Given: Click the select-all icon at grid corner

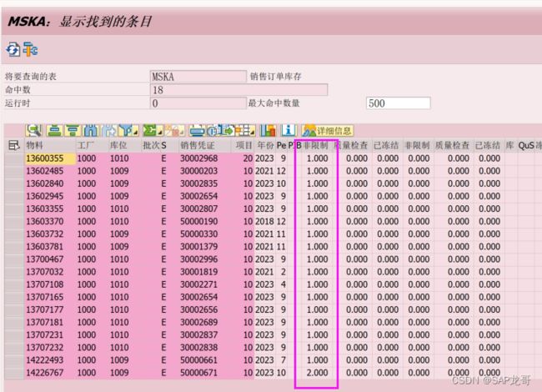Looking at the screenshot, I should [x=13, y=145].
